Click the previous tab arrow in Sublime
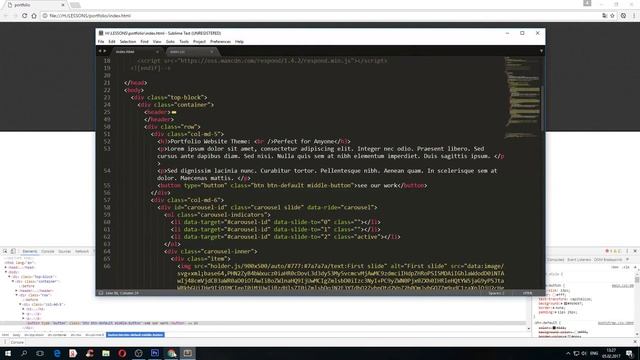The width and height of the screenshot is (640, 360). point(100,51)
